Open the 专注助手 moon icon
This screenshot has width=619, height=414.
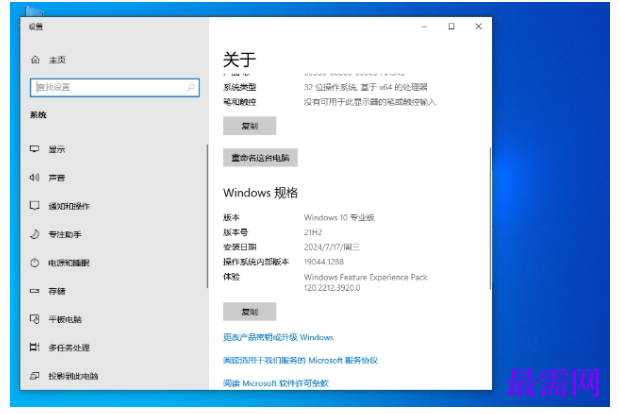[x=35, y=234]
